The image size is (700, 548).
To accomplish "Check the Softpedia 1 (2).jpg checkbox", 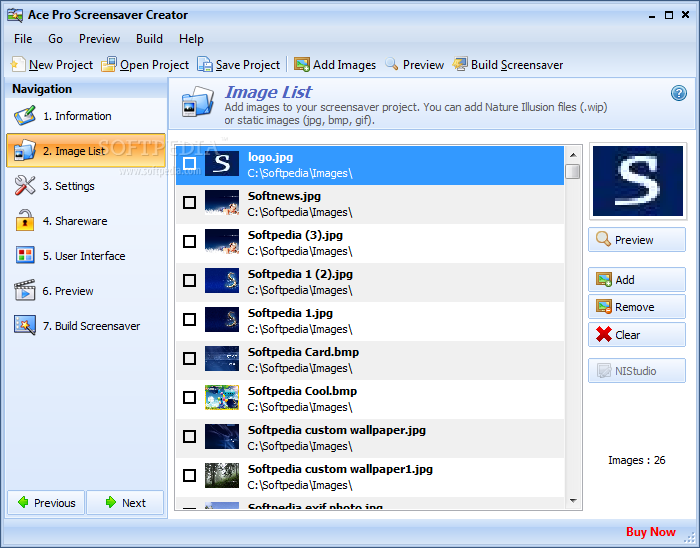I will pos(190,281).
